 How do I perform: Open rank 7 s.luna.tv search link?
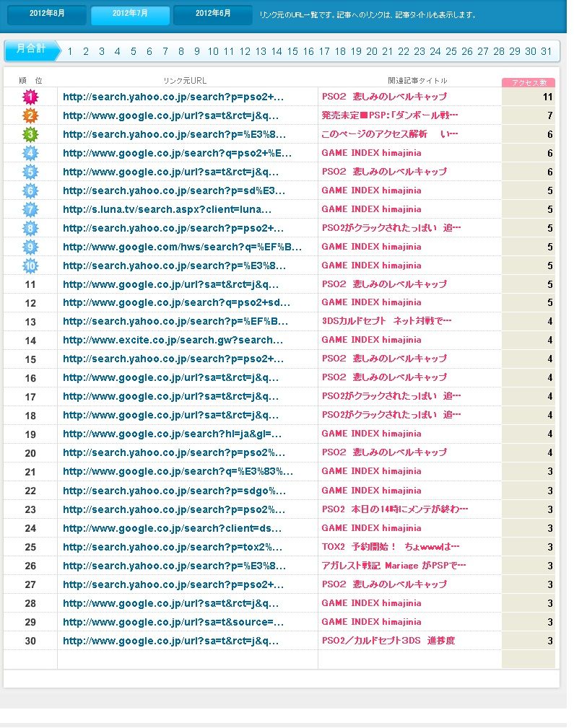click(167, 209)
